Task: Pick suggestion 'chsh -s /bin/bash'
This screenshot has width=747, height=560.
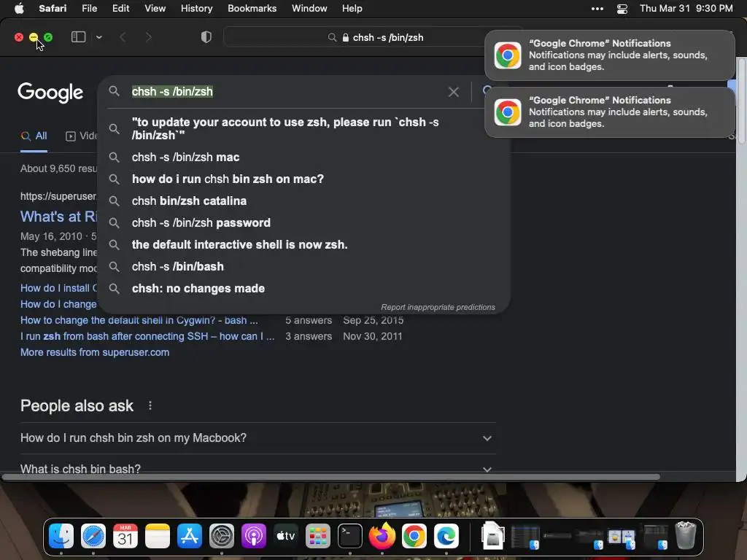Action: click(303, 267)
